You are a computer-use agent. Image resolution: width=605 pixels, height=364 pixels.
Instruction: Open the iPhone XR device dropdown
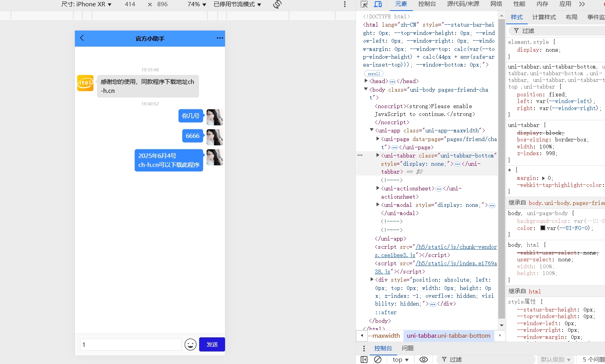(x=86, y=4)
